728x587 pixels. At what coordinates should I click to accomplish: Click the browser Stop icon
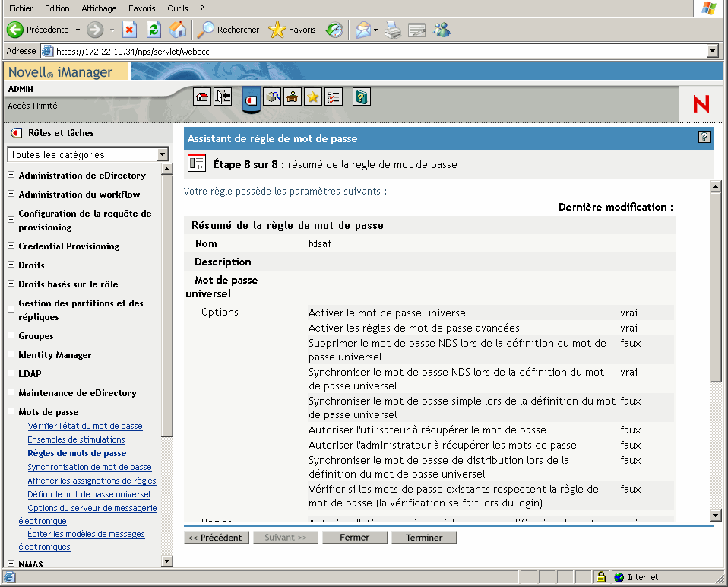pyautogui.click(x=129, y=30)
